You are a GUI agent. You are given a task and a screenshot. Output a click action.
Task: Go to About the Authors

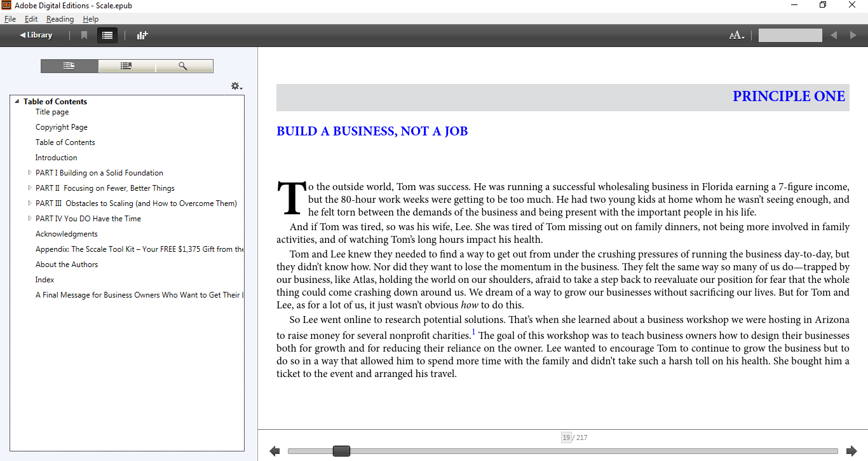67,265
